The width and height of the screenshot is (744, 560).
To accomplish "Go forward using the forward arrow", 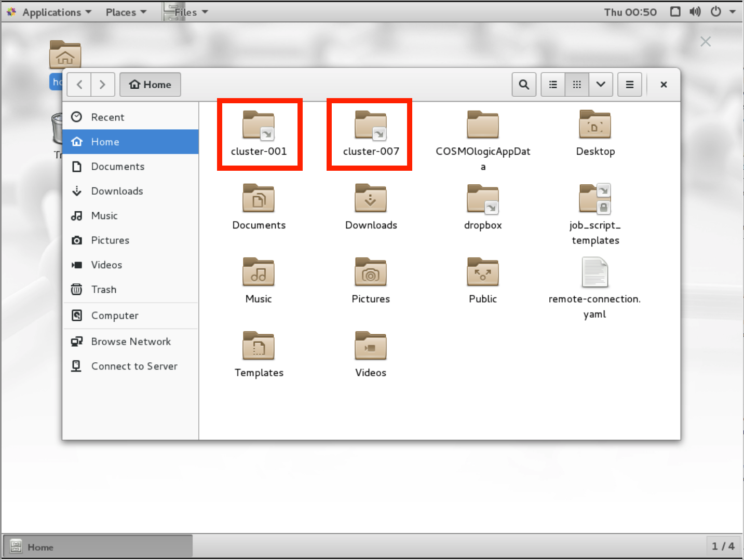I will pos(103,85).
